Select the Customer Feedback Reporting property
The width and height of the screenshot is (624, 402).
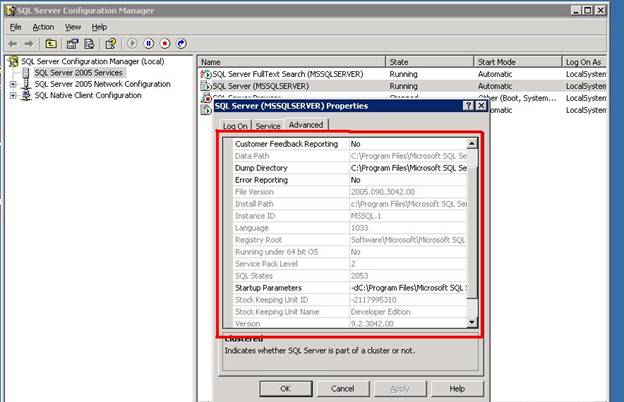pyautogui.click(x=287, y=144)
